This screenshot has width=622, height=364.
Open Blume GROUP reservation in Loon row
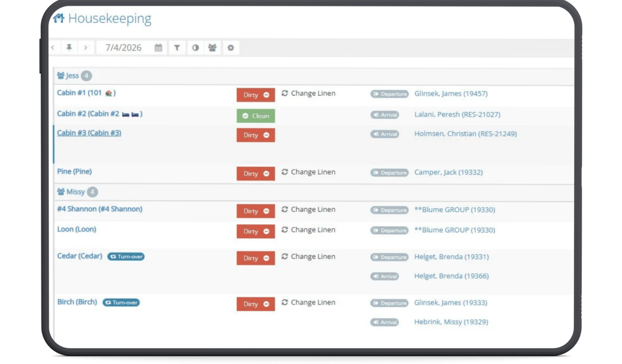455,230
